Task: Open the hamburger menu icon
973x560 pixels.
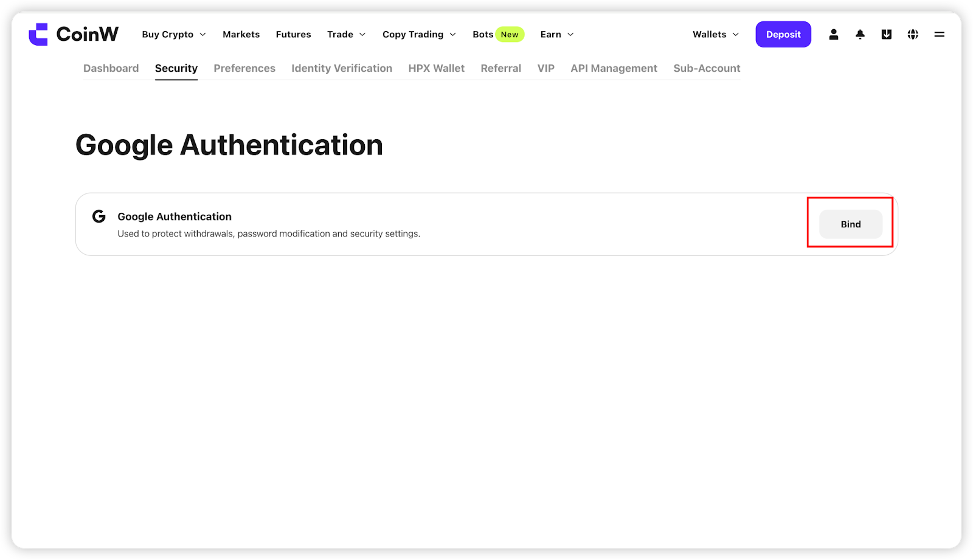Action: (940, 35)
